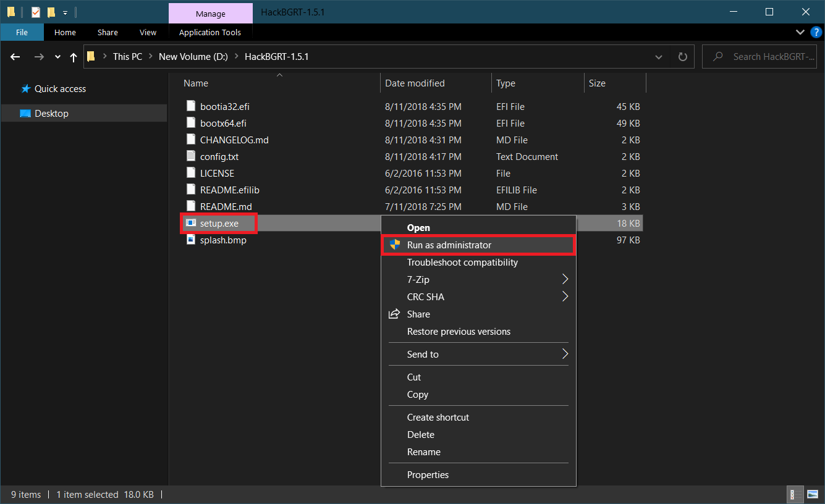
Task: Click the Explorer window title folder icon
Action: pyautogui.click(x=11, y=12)
